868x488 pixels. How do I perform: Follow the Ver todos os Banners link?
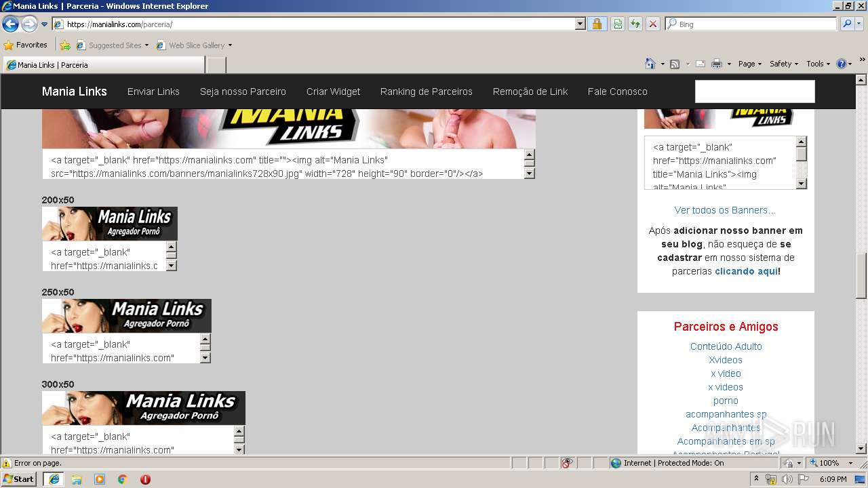click(725, 210)
